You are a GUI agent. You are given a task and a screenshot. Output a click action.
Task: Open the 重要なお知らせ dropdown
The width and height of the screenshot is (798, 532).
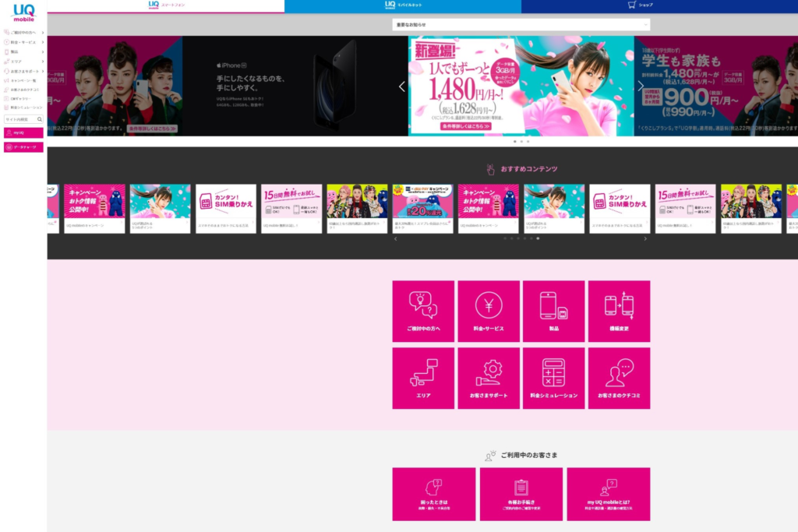coord(521,24)
